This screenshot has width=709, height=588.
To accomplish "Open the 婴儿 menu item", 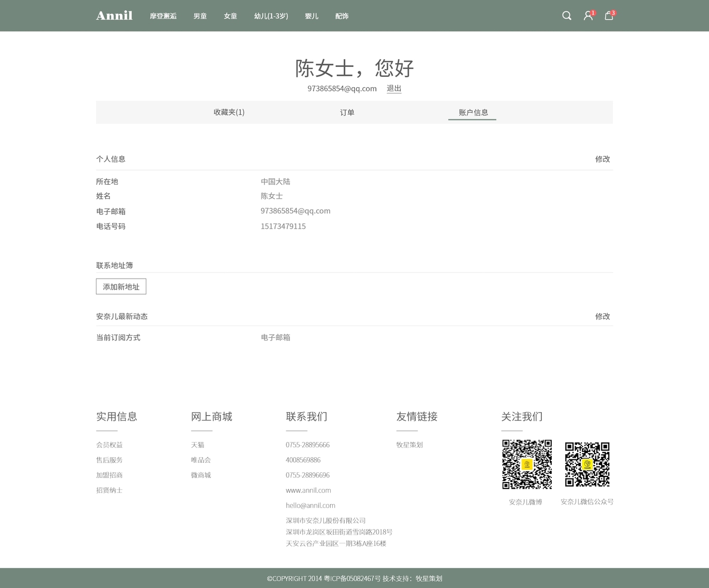I will tap(311, 16).
